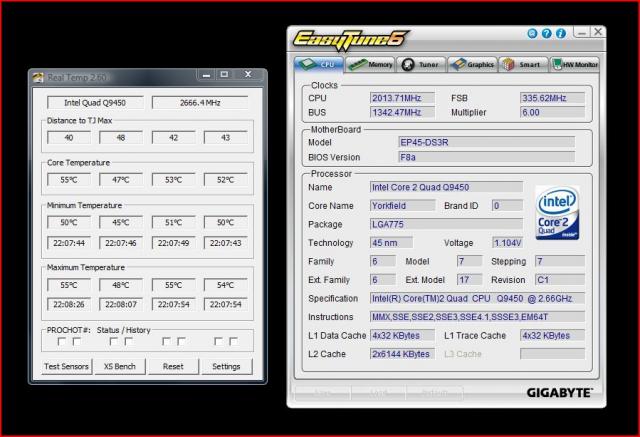This screenshot has width=640, height=437.
Task: Run the XS Bench button
Action: click(120, 366)
